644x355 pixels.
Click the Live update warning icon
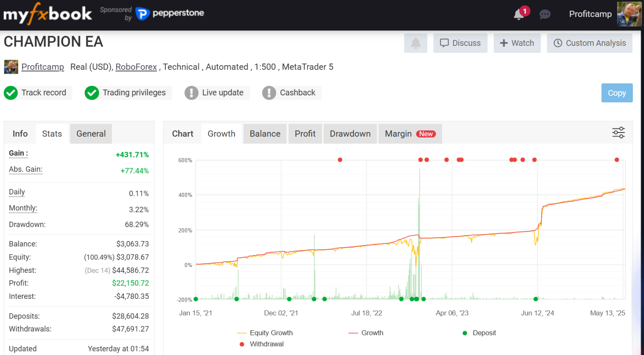point(192,93)
